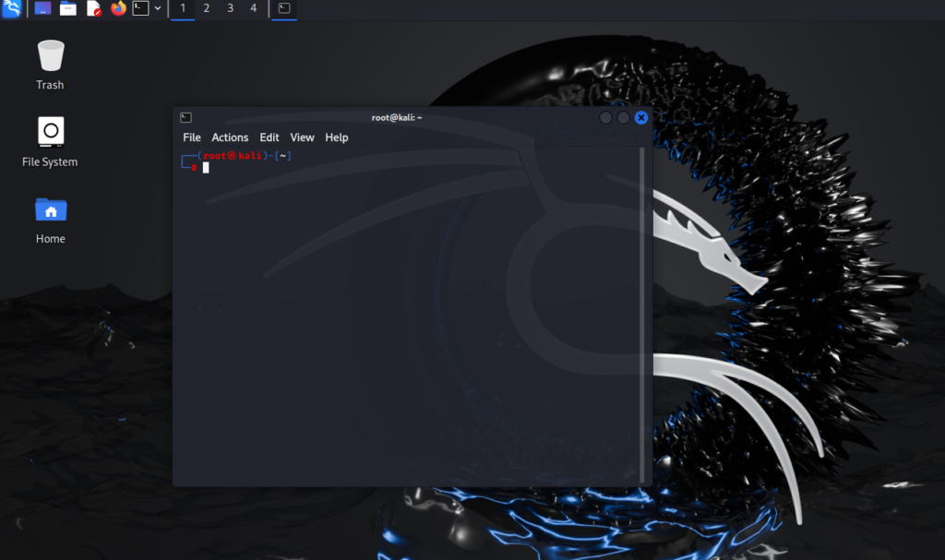Open the Actions menu in the terminal
Screen dimensions: 945x560
click(x=230, y=137)
